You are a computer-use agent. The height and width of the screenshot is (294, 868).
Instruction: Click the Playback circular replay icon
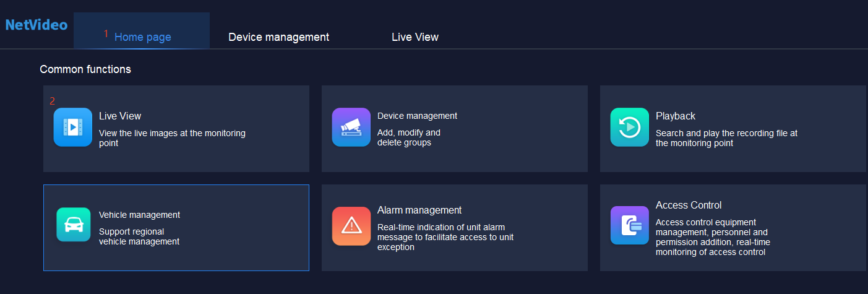(x=630, y=128)
